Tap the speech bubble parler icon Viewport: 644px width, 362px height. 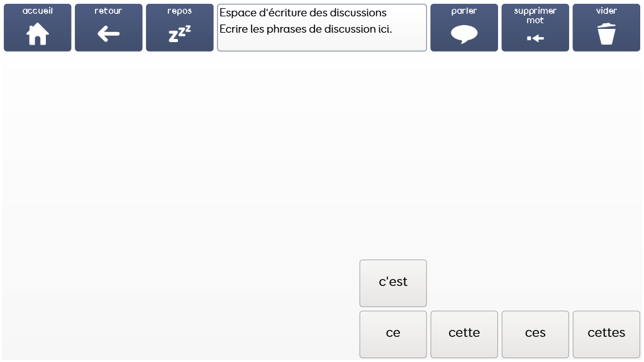[464, 35]
